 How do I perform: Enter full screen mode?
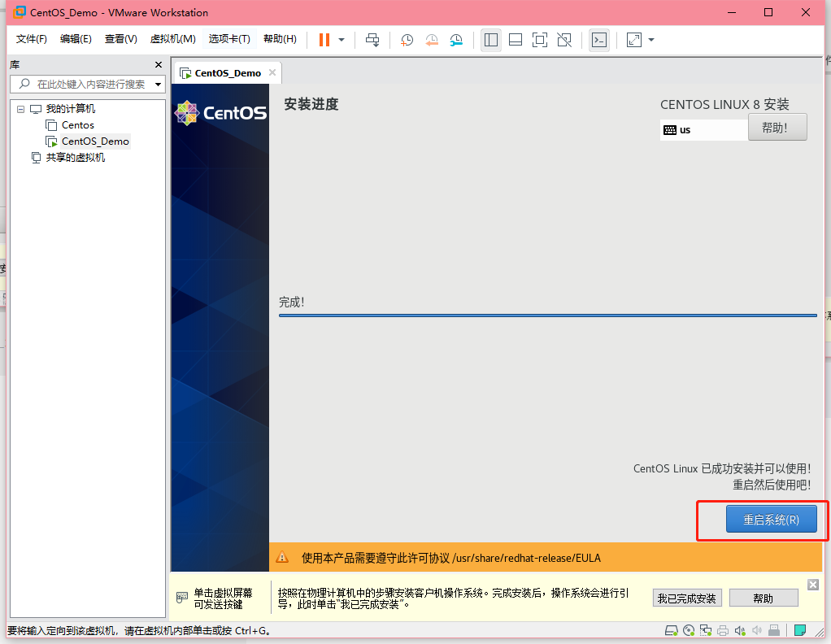click(540, 40)
